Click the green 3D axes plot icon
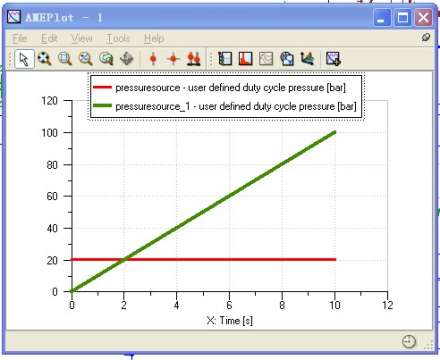This screenshot has width=440, height=360. tap(307, 59)
